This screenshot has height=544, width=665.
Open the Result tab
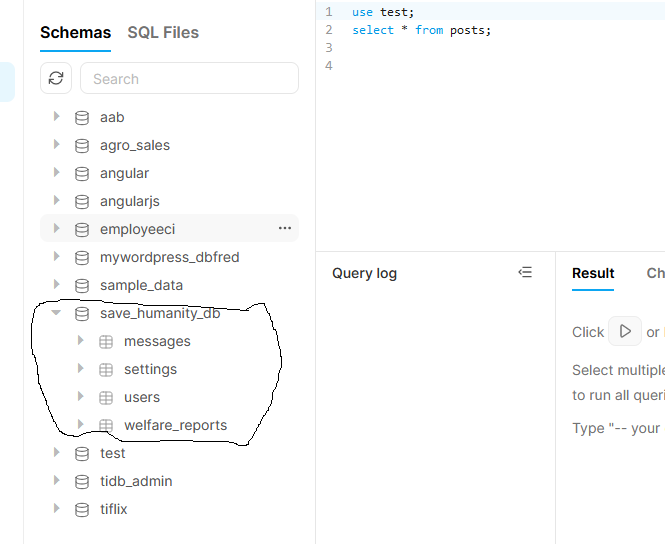[593, 273]
